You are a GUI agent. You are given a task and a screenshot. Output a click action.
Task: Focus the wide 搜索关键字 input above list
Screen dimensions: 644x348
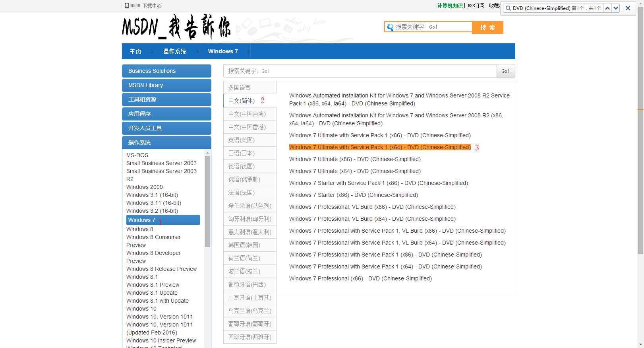click(x=360, y=71)
